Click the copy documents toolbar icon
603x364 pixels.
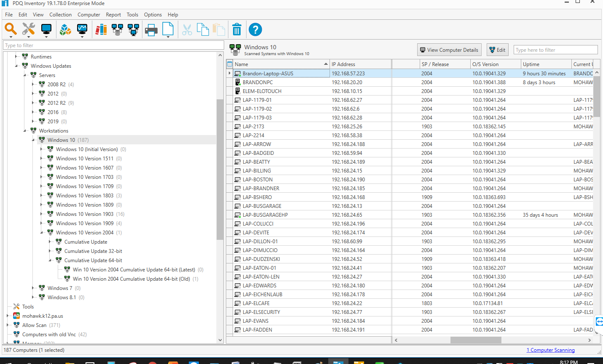point(203,29)
